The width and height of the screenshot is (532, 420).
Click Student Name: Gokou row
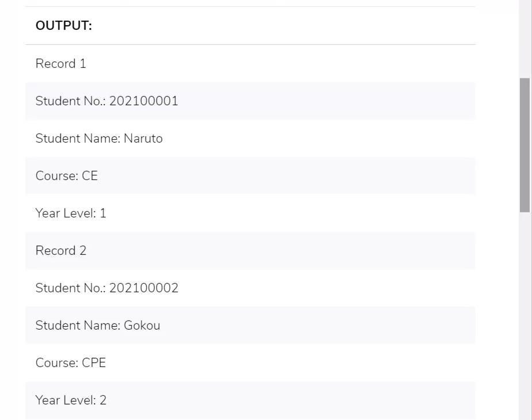click(250, 325)
